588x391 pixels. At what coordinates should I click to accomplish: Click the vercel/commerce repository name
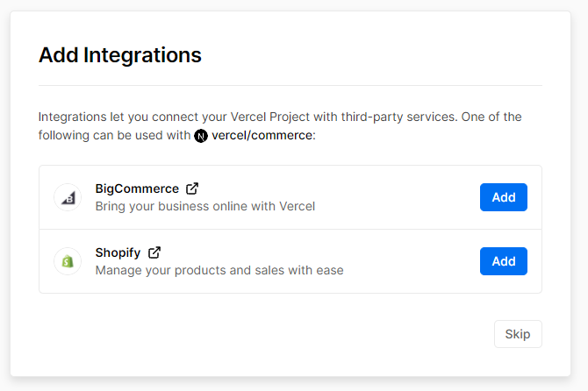pyautogui.click(x=262, y=136)
